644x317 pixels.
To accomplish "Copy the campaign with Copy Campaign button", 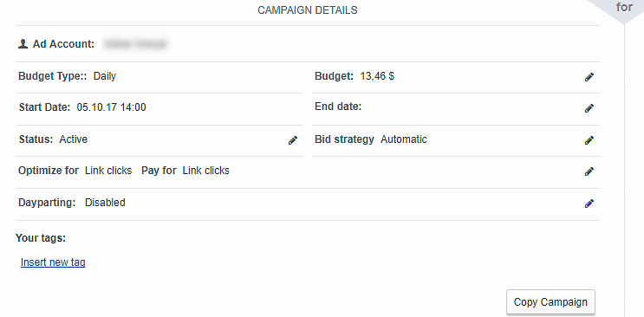I will click(550, 302).
